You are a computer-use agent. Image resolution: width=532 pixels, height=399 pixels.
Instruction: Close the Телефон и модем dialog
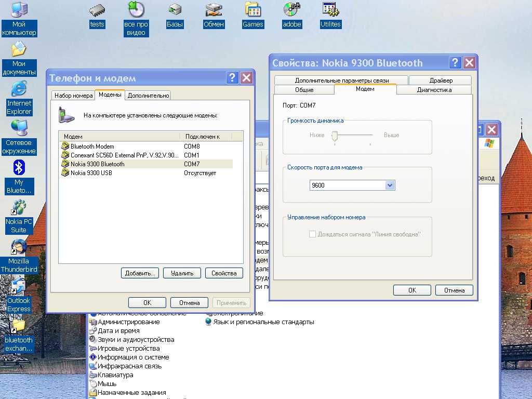[x=246, y=78]
